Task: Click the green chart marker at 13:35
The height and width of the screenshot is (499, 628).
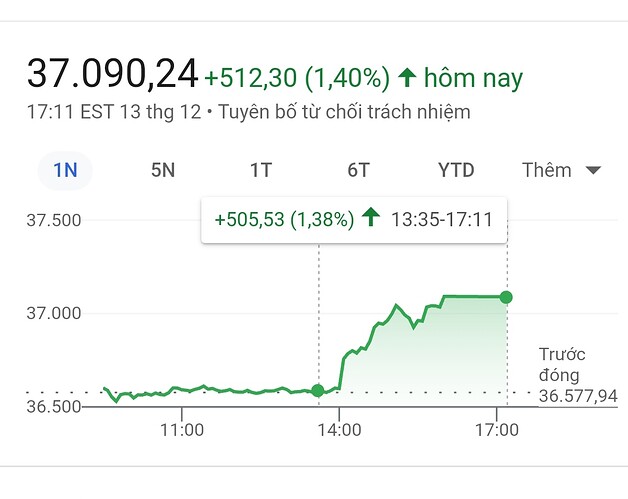Action: tap(318, 390)
